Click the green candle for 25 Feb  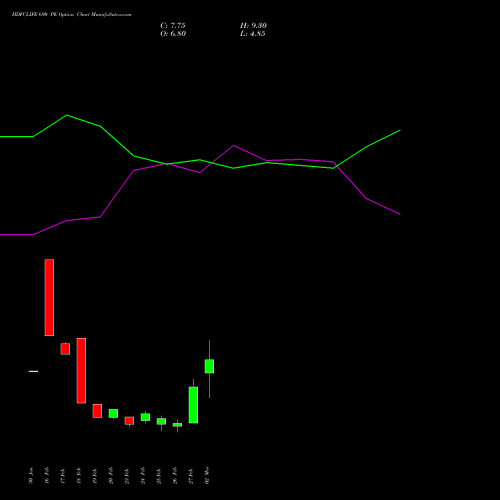tap(161, 421)
